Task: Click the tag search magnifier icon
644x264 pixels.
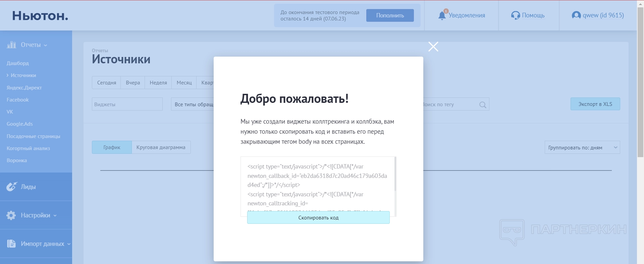Action: click(x=483, y=105)
